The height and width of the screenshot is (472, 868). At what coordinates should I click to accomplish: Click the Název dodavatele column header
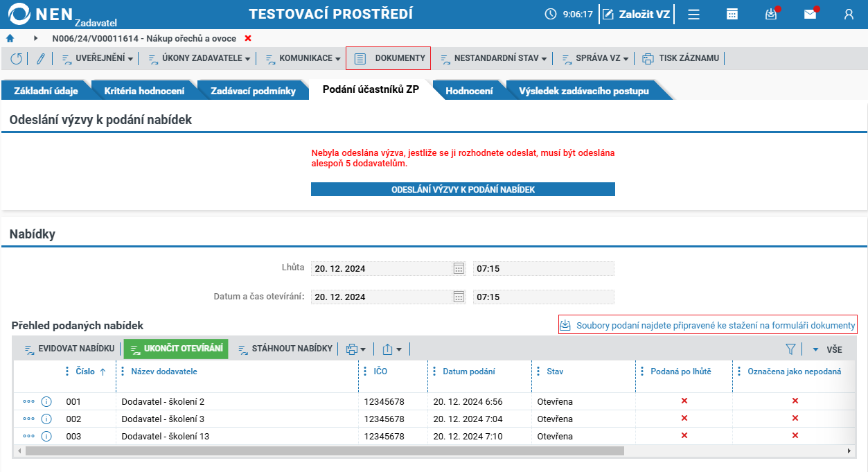(x=164, y=372)
